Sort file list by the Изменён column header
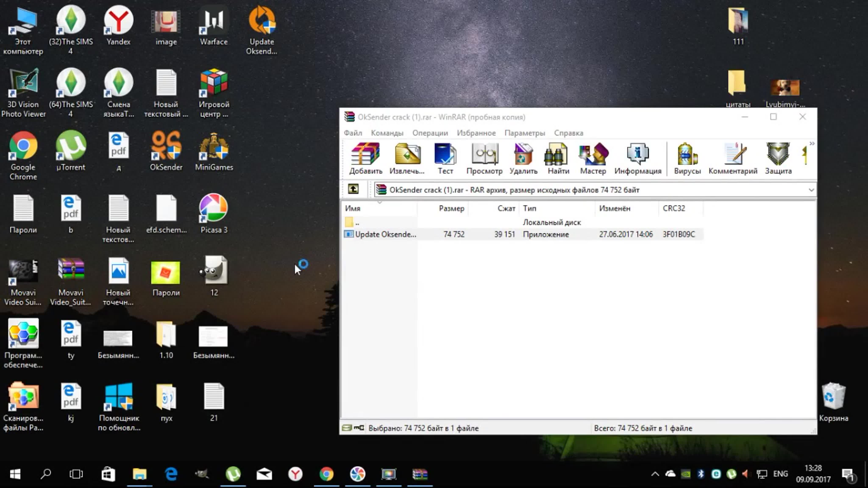868x488 pixels. click(x=627, y=208)
